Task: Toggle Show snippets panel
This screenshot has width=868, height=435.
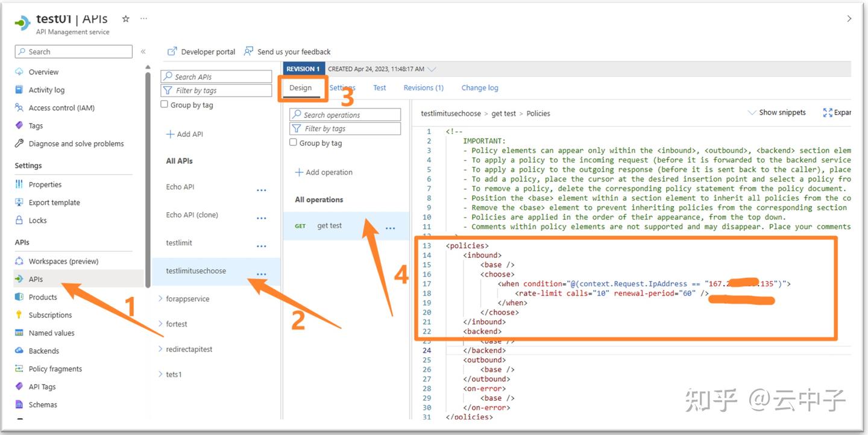Action: (x=776, y=113)
